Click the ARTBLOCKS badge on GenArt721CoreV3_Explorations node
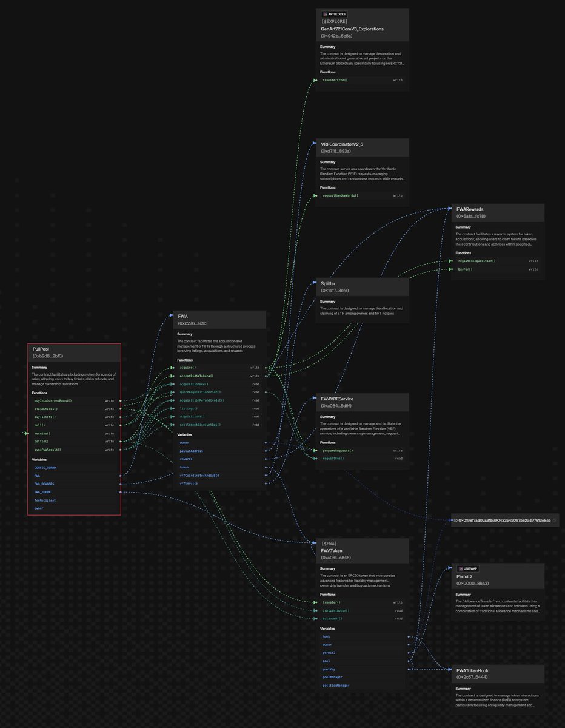This screenshot has height=728, width=565. 334,14
